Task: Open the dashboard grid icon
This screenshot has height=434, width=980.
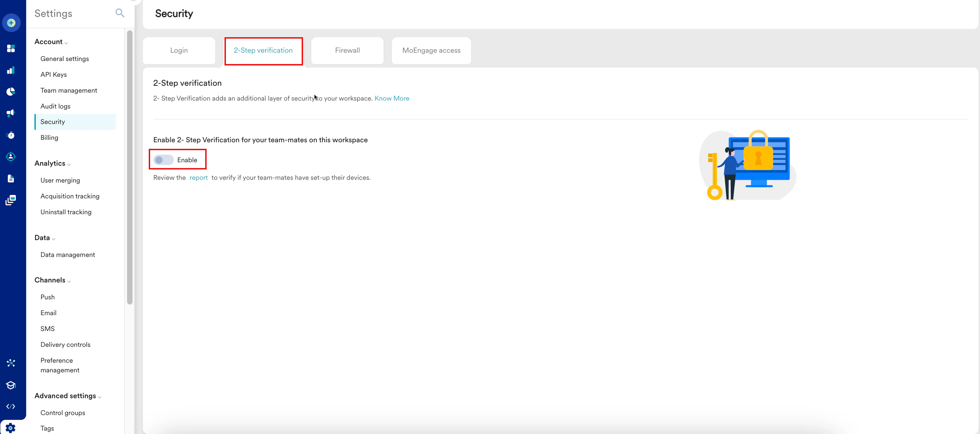Action: point(11,48)
